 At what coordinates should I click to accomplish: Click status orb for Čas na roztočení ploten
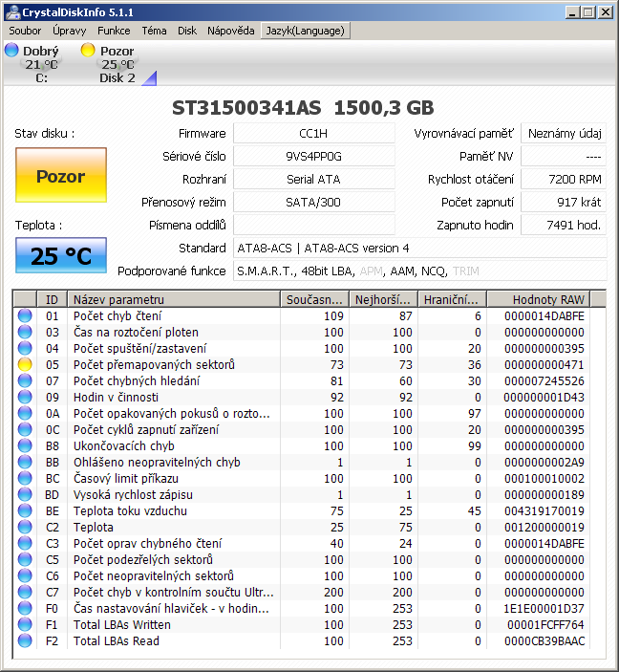(25, 332)
